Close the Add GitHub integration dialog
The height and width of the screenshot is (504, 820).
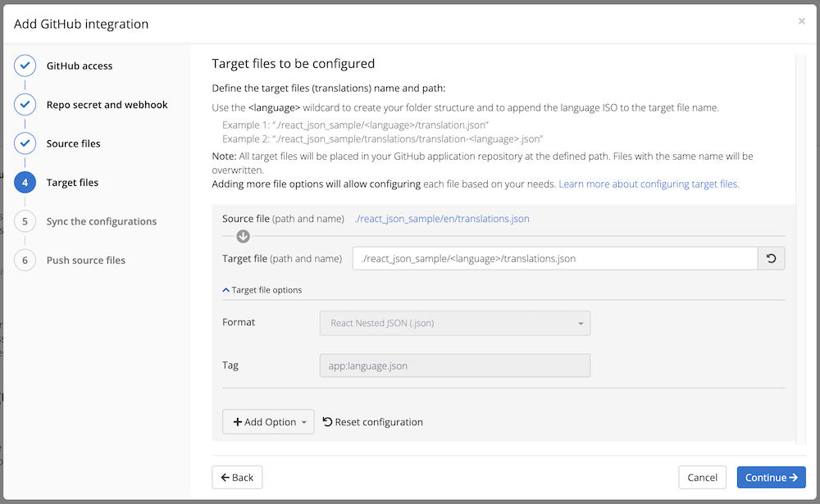801,22
